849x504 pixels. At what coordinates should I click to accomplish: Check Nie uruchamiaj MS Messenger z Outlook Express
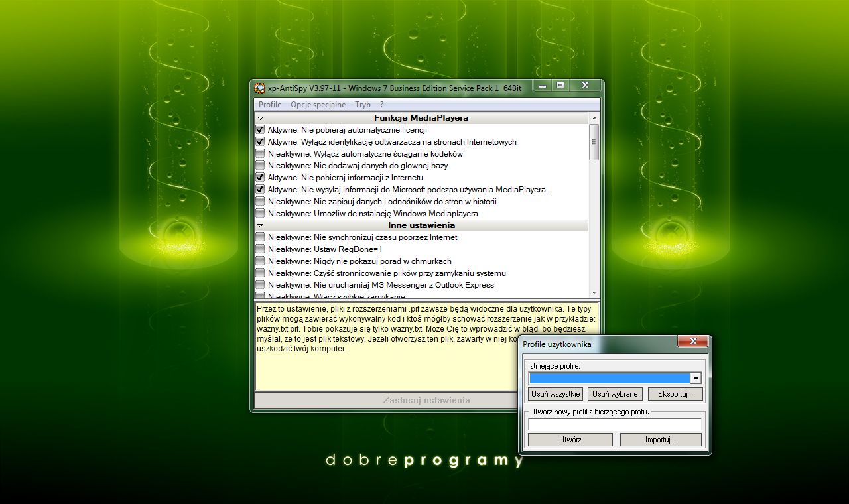(260, 285)
